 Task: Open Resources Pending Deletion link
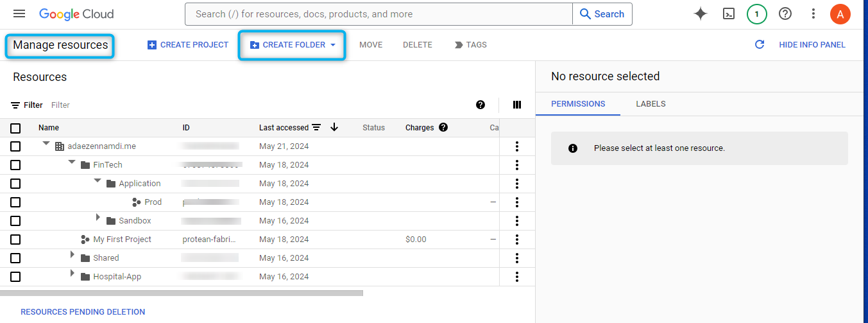pos(83,312)
